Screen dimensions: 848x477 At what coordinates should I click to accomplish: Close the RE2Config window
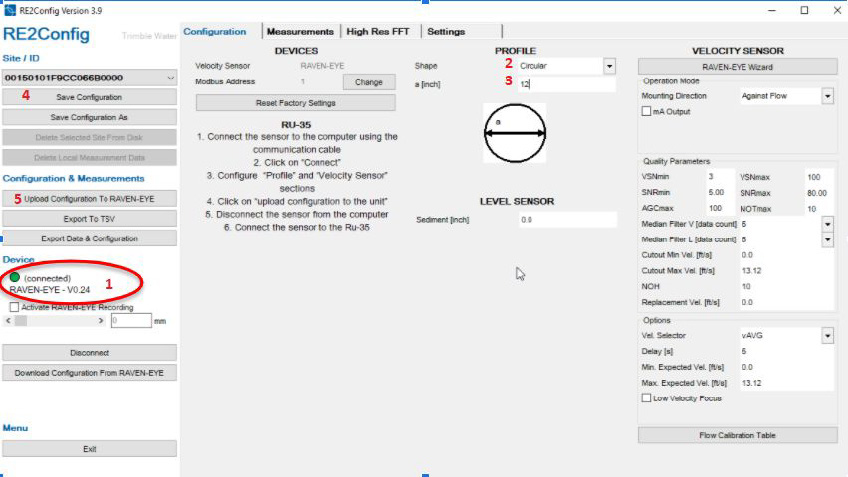[837, 10]
